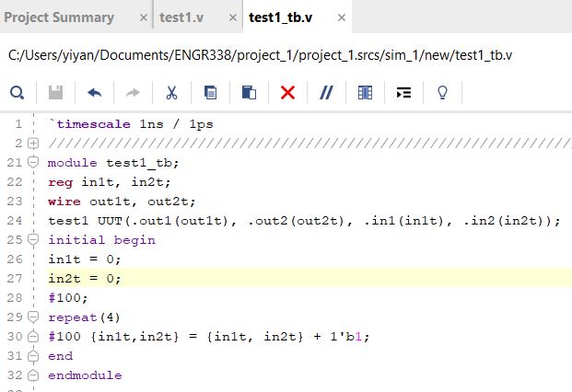572x392 pixels.
Task: Open the Search magnifier tool
Action: pyautogui.click(x=17, y=92)
